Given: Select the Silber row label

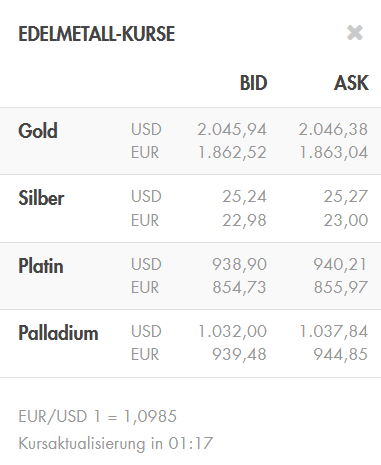Looking at the screenshot, I should click(41, 198).
